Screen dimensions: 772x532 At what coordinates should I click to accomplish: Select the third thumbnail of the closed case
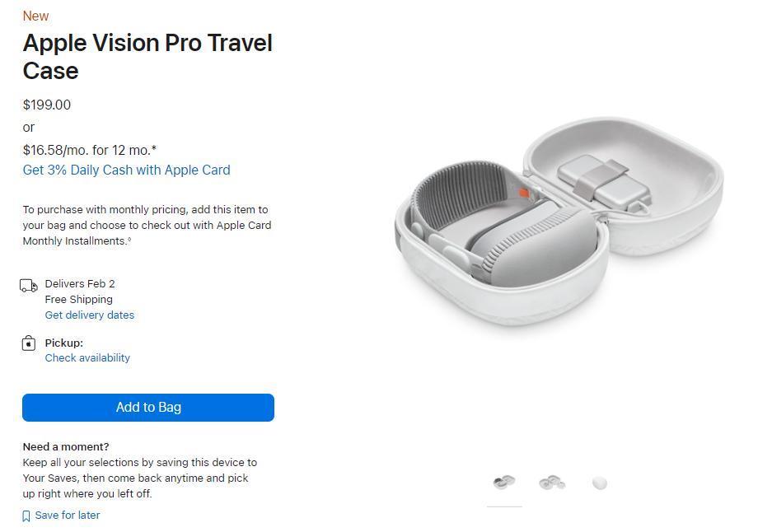point(600,483)
